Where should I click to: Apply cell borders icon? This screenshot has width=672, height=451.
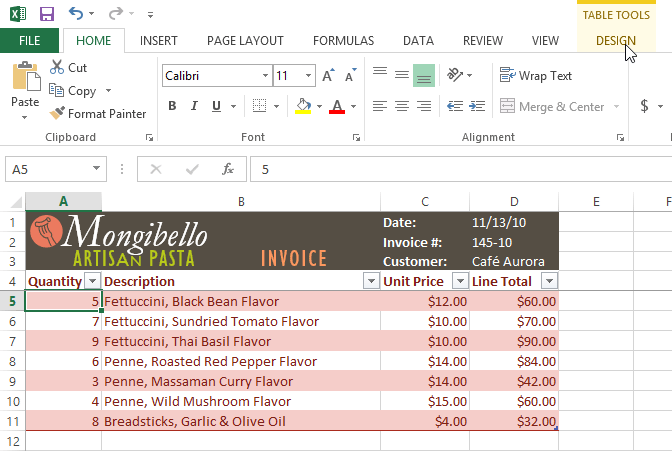click(259, 106)
